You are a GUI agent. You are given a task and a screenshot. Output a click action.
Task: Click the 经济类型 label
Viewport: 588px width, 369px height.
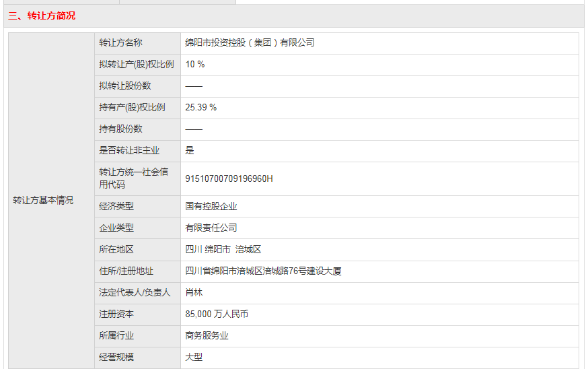pyautogui.click(x=116, y=206)
